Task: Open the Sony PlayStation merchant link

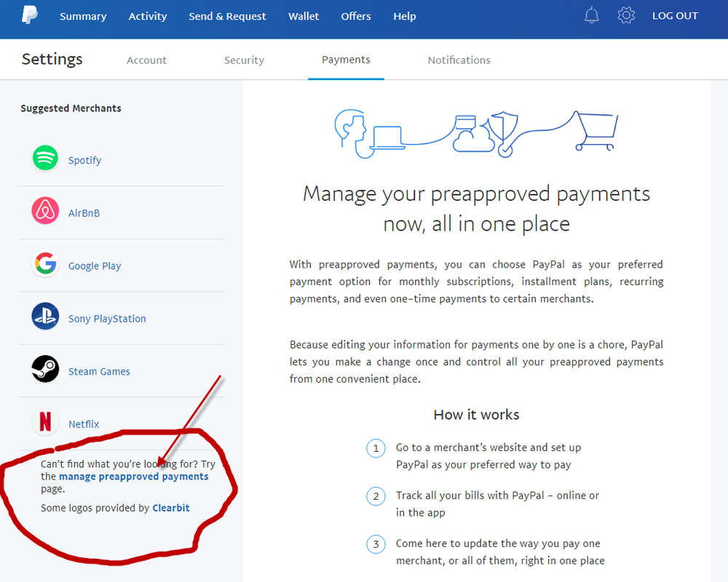Action: point(107,319)
